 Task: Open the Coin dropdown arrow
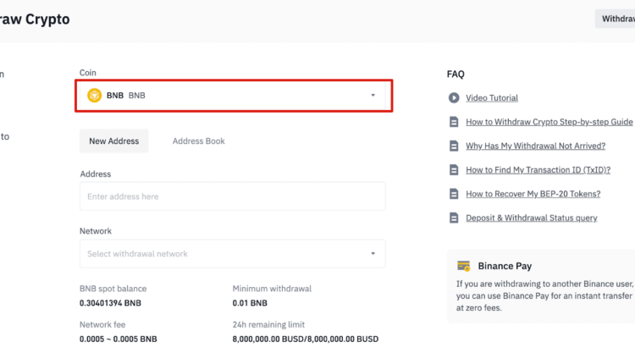tap(373, 96)
